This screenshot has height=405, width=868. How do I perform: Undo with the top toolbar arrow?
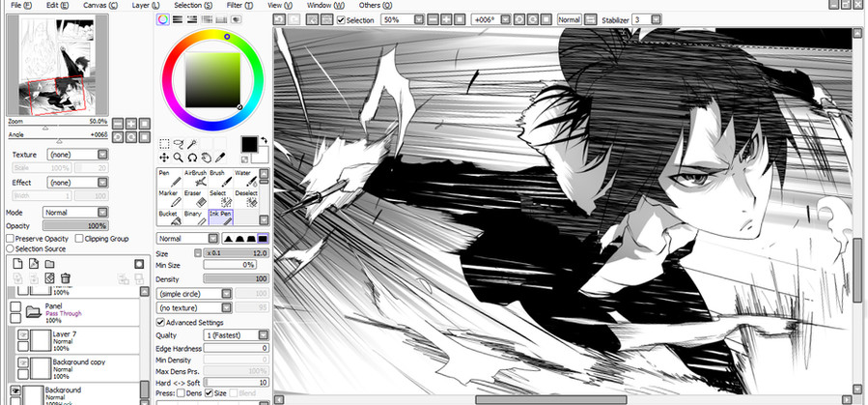(280, 19)
